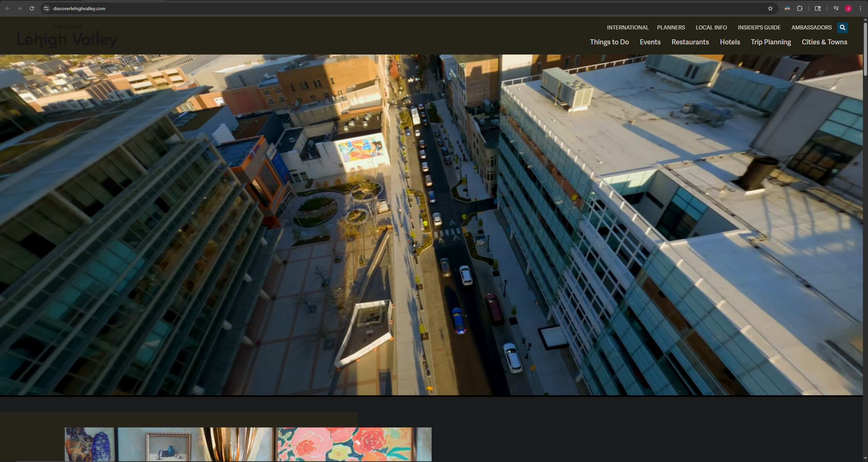Open Chrome three-dot menu
Image resolution: width=868 pixels, height=462 pixels.
coord(860,8)
